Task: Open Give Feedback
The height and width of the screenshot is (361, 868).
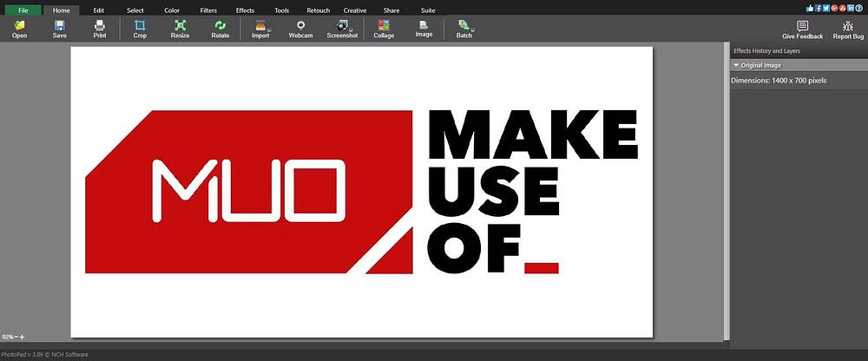Action: point(802,30)
